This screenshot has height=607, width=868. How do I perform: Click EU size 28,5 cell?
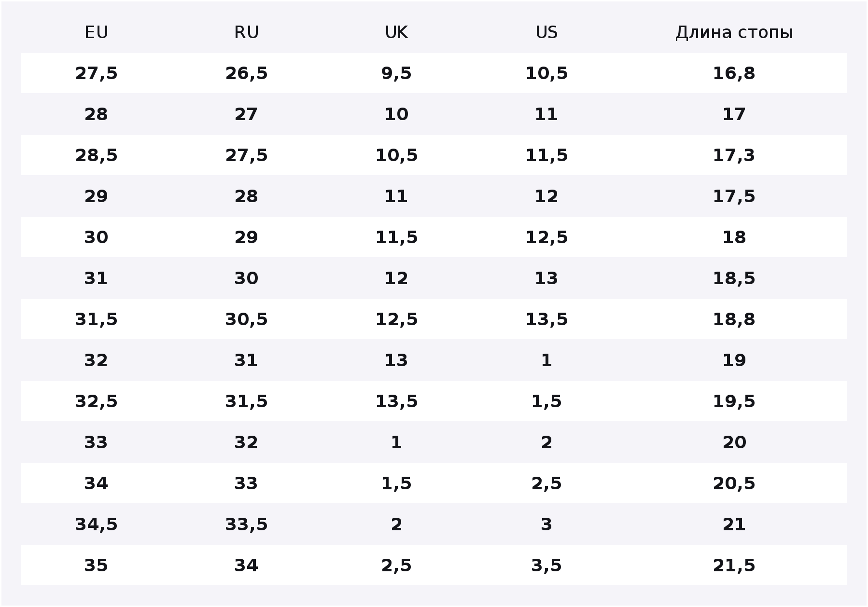pos(96,155)
